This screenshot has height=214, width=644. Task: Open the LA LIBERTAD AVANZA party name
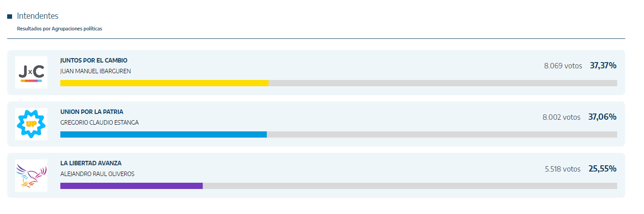tap(91, 163)
